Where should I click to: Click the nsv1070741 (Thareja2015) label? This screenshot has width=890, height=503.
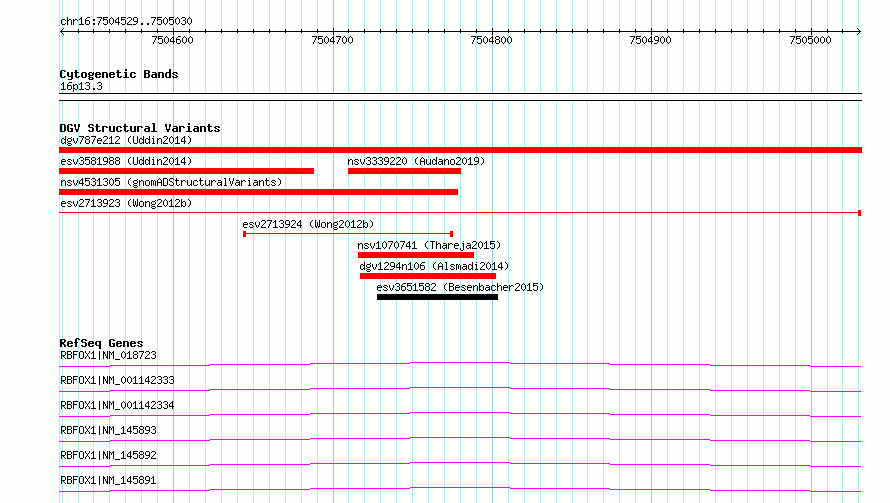click(x=429, y=245)
